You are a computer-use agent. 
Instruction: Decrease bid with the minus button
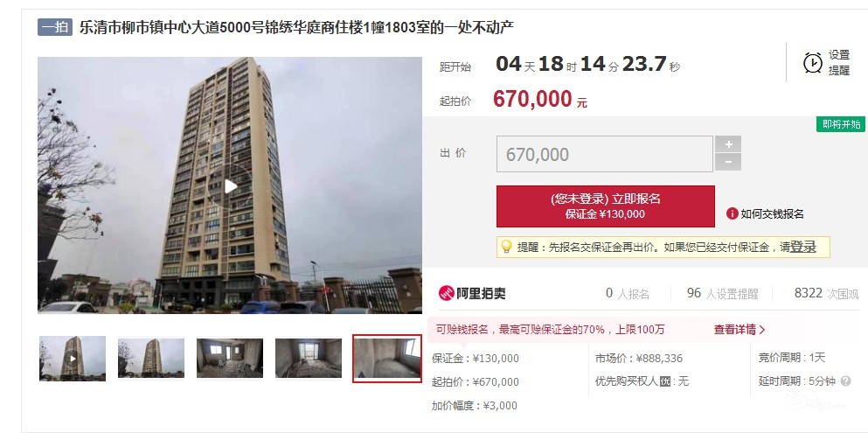click(728, 162)
